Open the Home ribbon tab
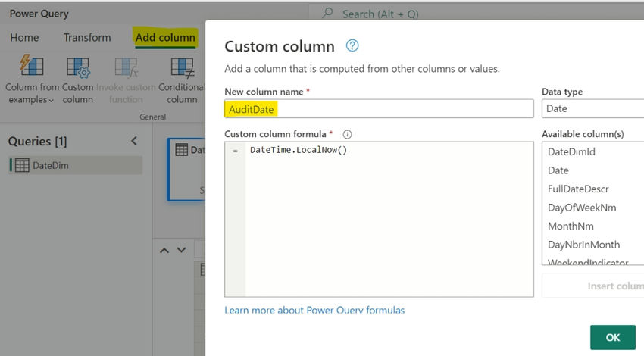644x356 pixels. coord(24,37)
